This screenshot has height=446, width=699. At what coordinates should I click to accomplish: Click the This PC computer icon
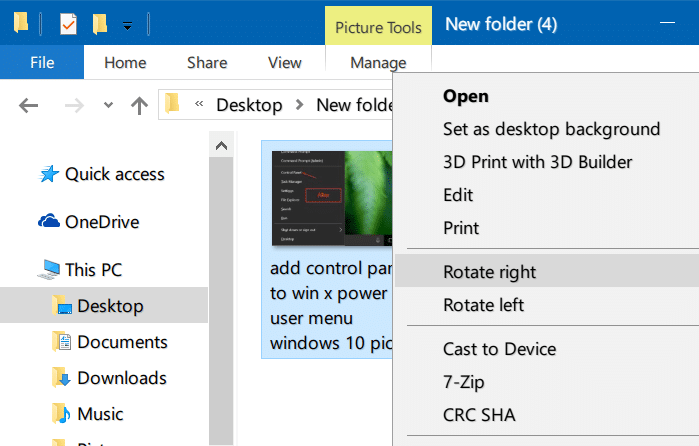click(x=49, y=270)
